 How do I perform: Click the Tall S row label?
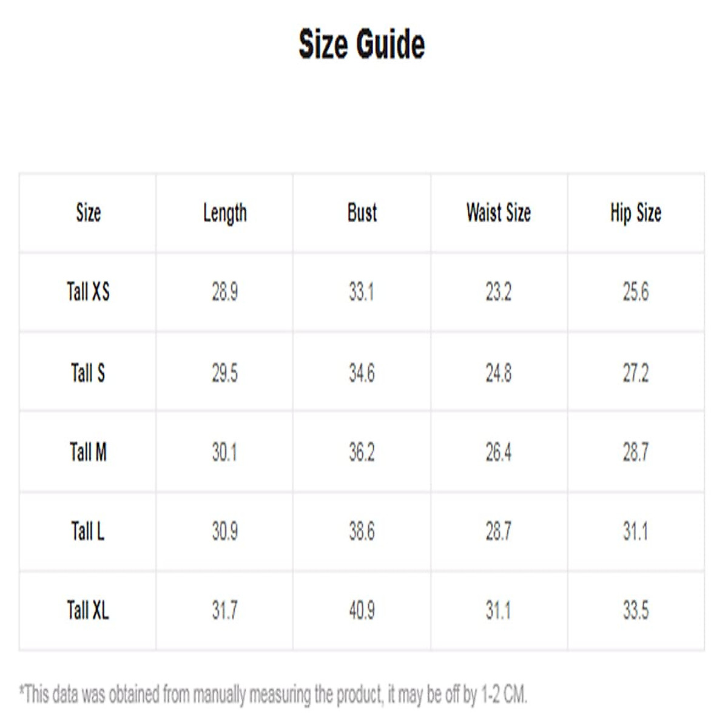pos(88,372)
